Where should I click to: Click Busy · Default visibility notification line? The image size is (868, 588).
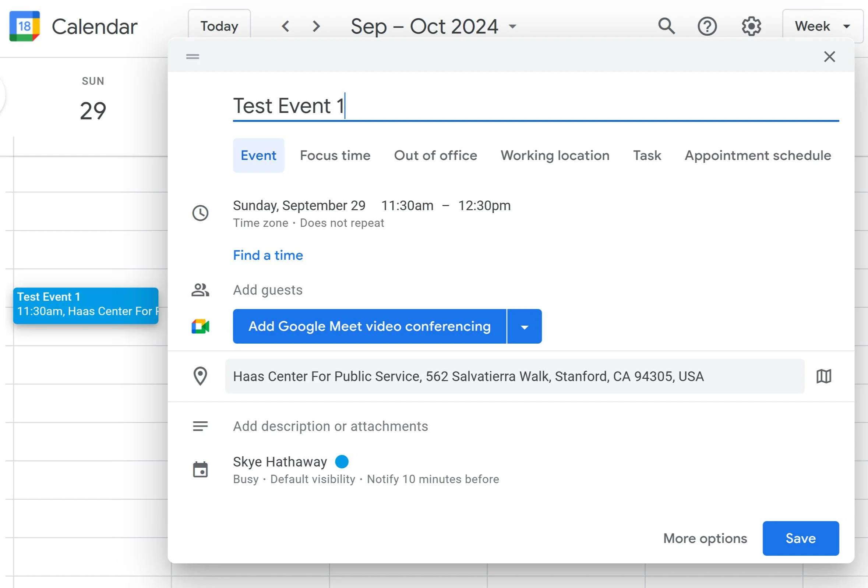click(x=366, y=479)
